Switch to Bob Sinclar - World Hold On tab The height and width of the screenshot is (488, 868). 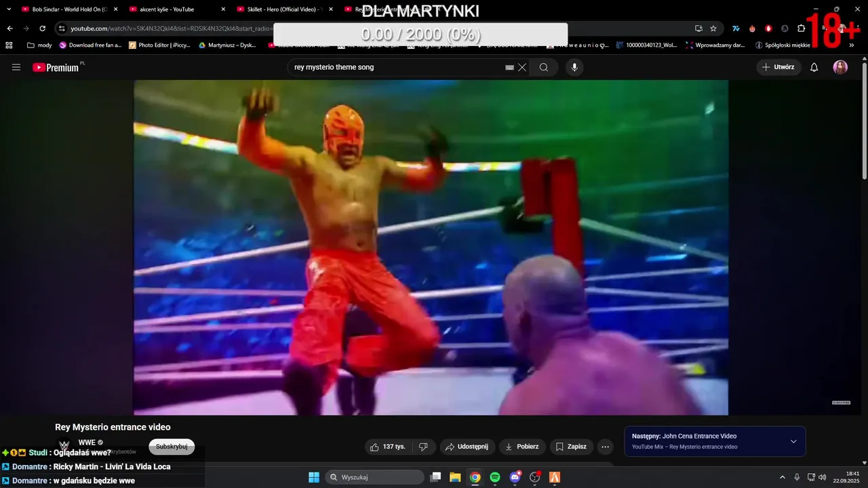point(70,9)
